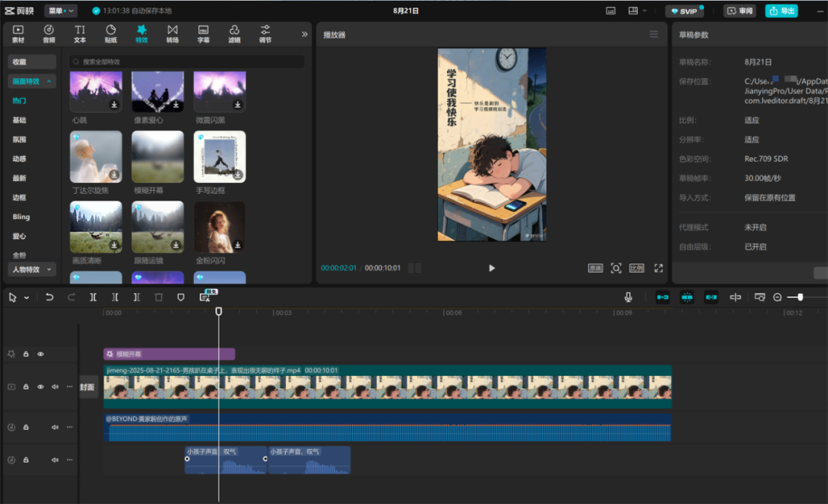
Task: Open the 字幕 subtitles tab
Action: 203,34
